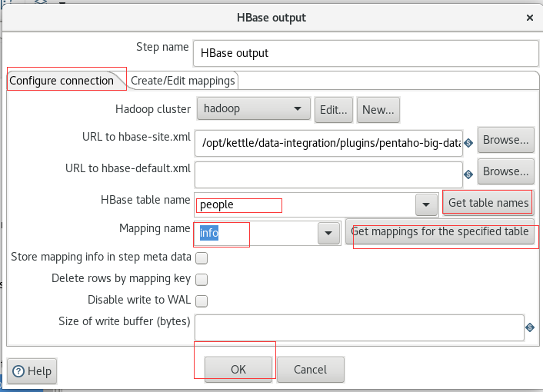Viewport: 543px width, 392px height.
Task: Browse for hbase-site.xml file
Action: coord(505,140)
